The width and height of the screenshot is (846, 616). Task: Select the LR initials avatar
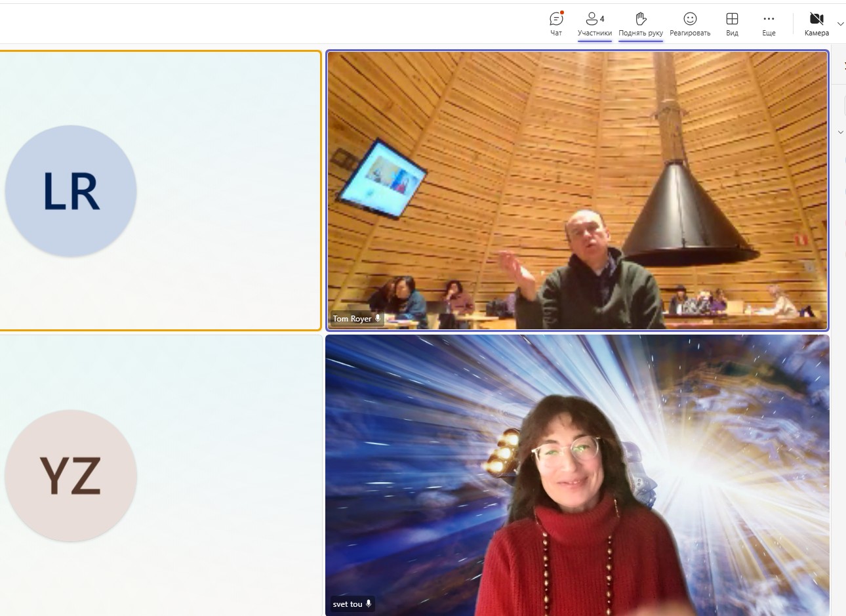71,191
